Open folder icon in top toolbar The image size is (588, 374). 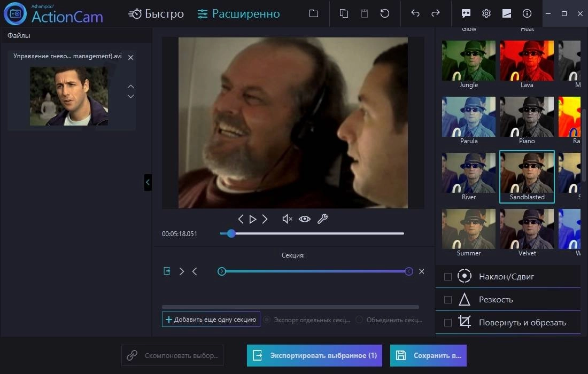[x=313, y=13]
